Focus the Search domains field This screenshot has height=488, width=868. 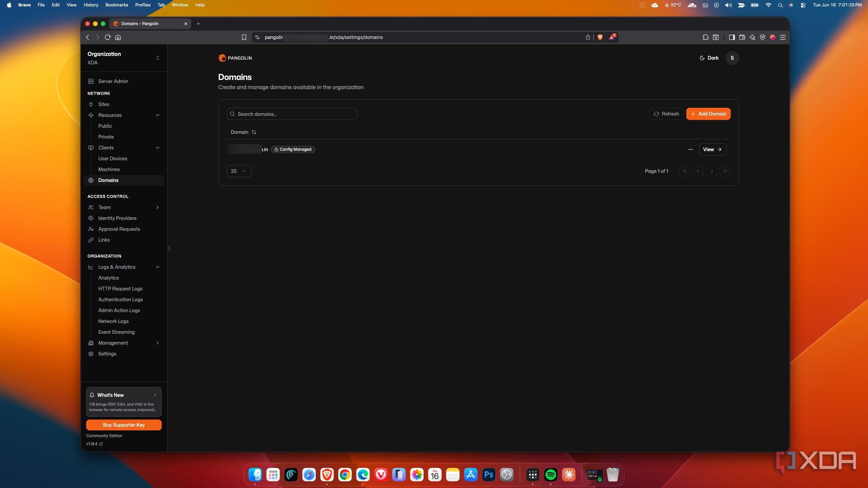click(292, 114)
